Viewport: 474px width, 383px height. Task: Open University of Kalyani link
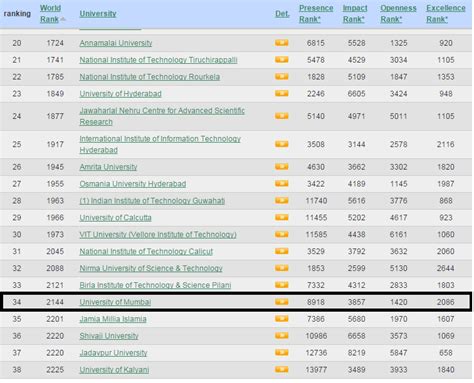click(x=114, y=370)
